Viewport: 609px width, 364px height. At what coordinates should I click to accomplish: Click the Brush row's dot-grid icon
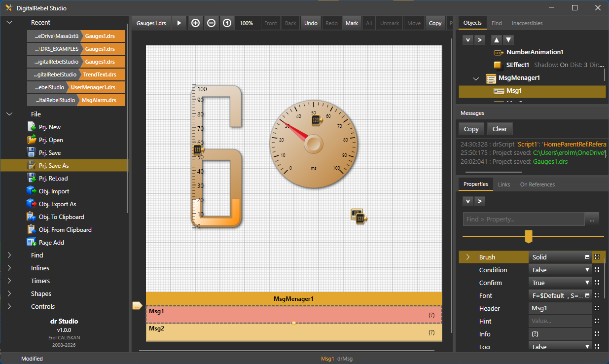click(597, 257)
